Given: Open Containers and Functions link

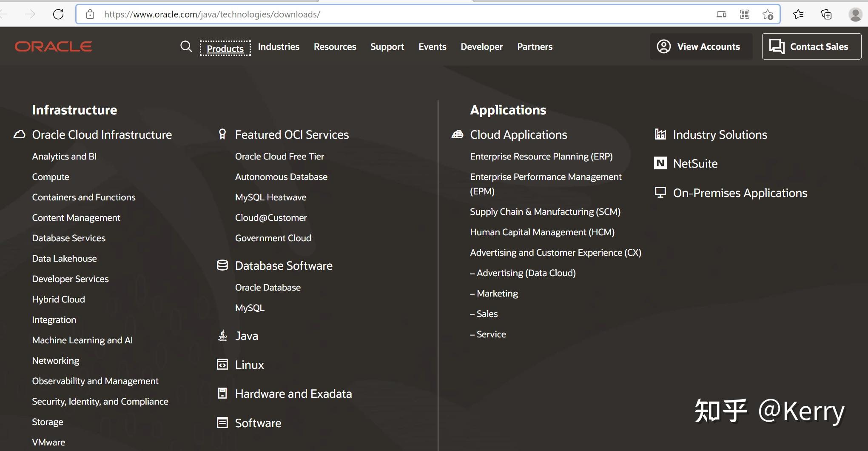Looking at the screenshot, I should pyautogui.click(x=84, y=197).
